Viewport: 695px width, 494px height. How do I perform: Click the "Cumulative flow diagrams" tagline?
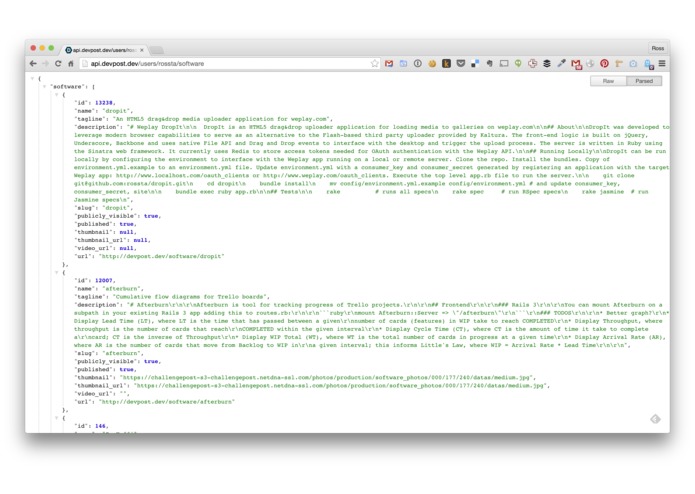190,296
